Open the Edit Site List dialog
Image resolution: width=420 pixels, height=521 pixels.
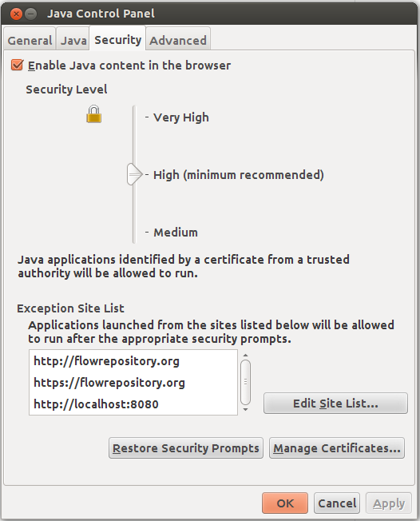335,404
